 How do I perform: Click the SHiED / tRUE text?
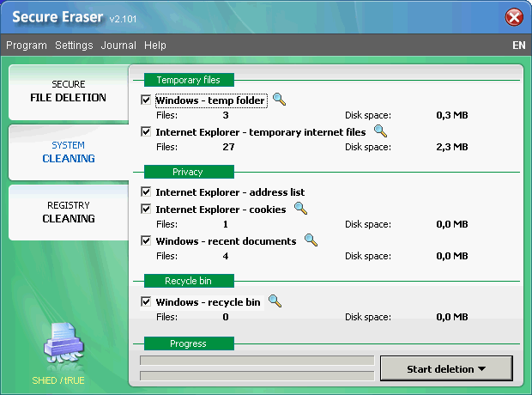click(x=58, y=380)
